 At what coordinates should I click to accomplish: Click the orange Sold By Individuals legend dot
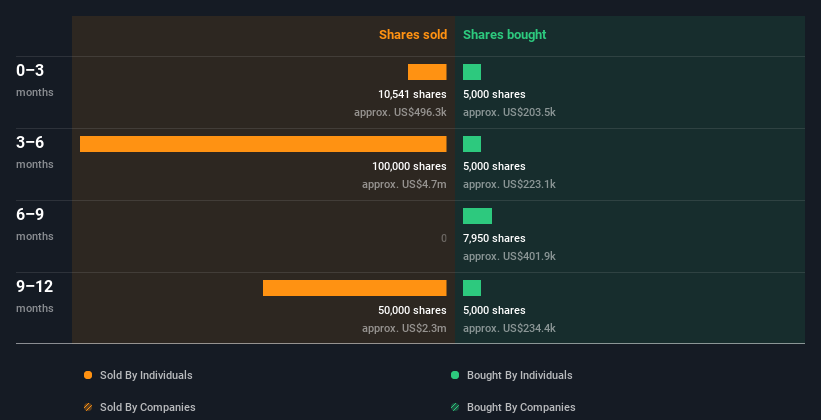88,375
